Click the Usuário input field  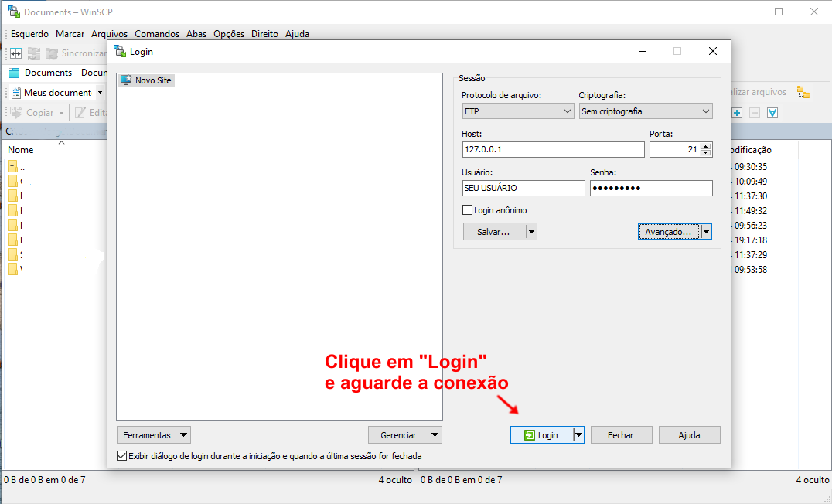pos(523,188)
